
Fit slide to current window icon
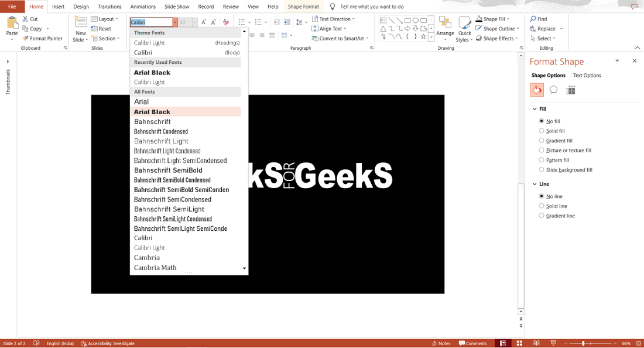point(639,343)
